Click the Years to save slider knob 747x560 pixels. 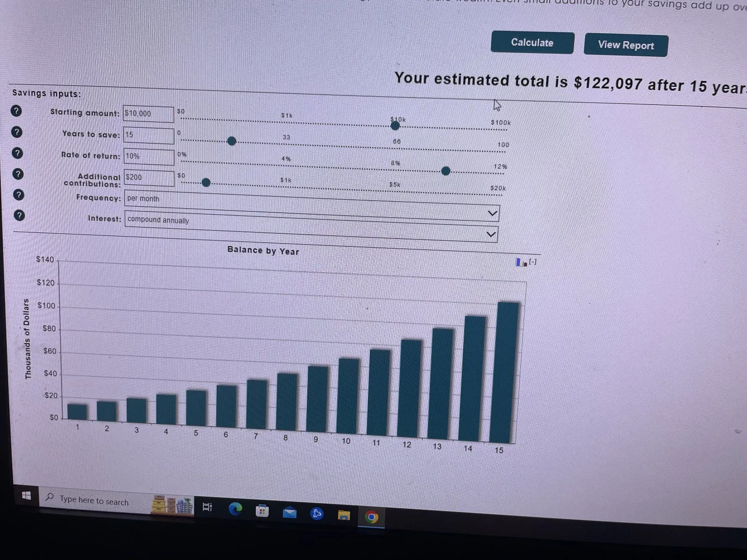point(232,141)
